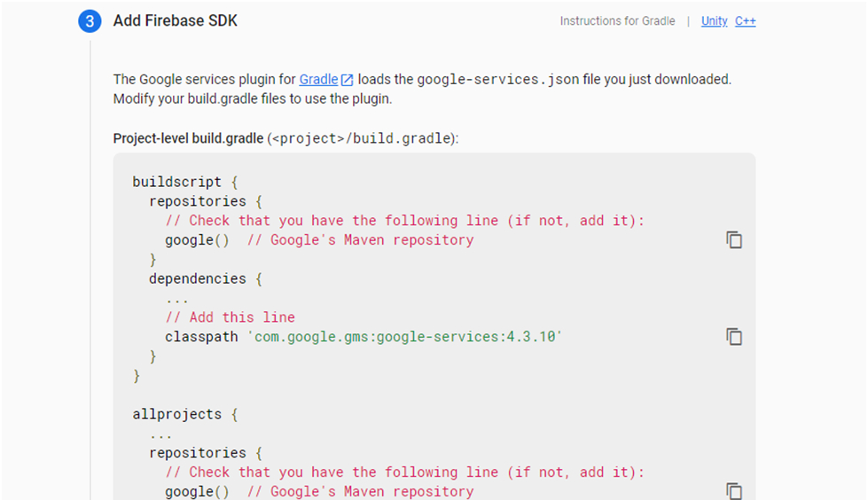Click the external link icon beside Gradle
This screenshot has width=868, height=500.
347,80
